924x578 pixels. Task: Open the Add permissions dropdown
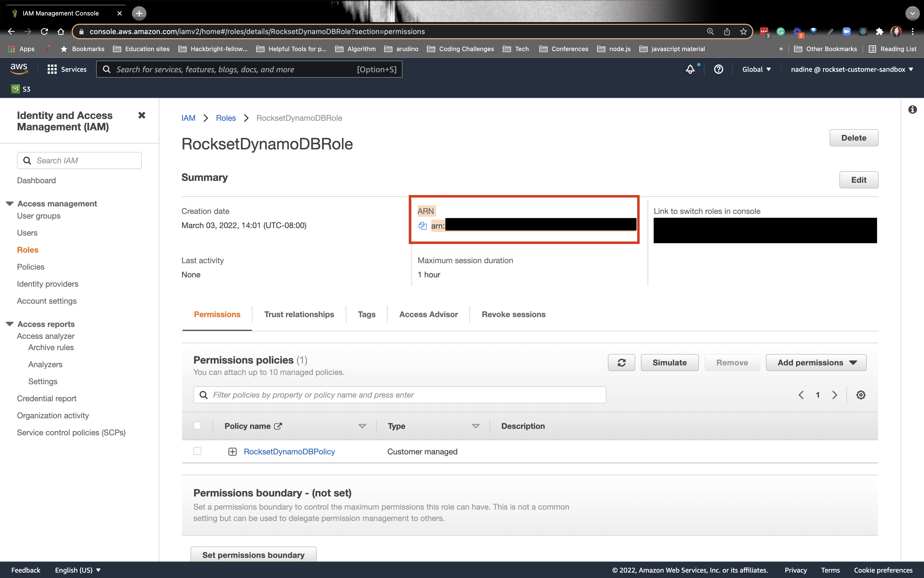pos(816,362)
